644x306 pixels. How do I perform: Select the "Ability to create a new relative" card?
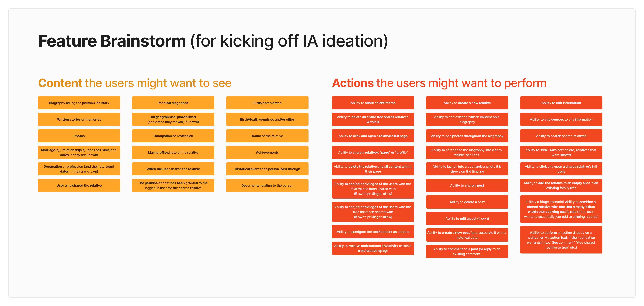[467, 103]
